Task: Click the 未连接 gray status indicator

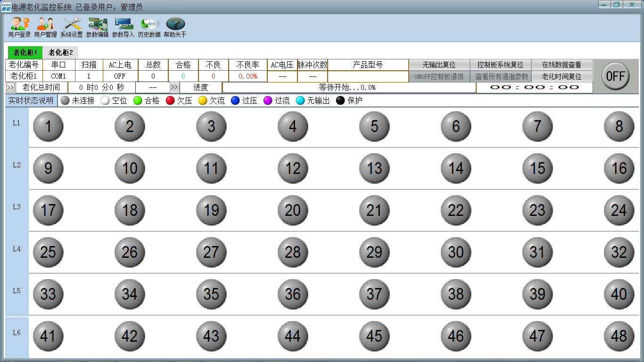Action: click(x=65, y=100)
